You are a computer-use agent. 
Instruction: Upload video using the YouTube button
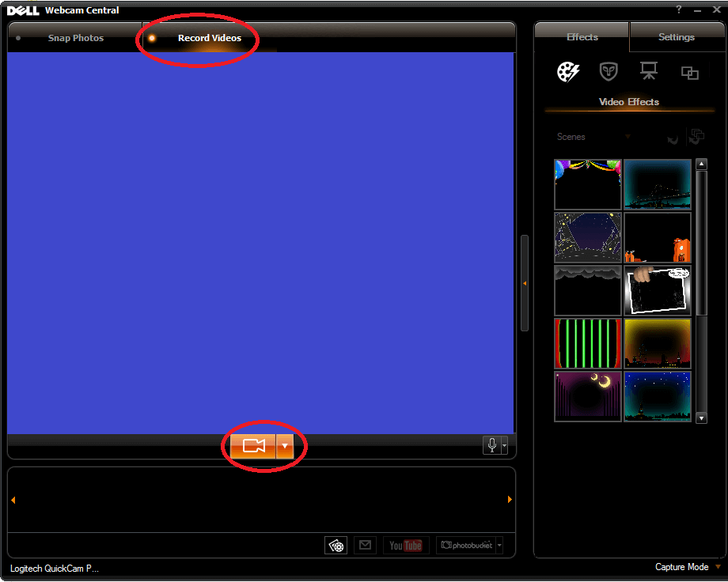click(405, 545)
